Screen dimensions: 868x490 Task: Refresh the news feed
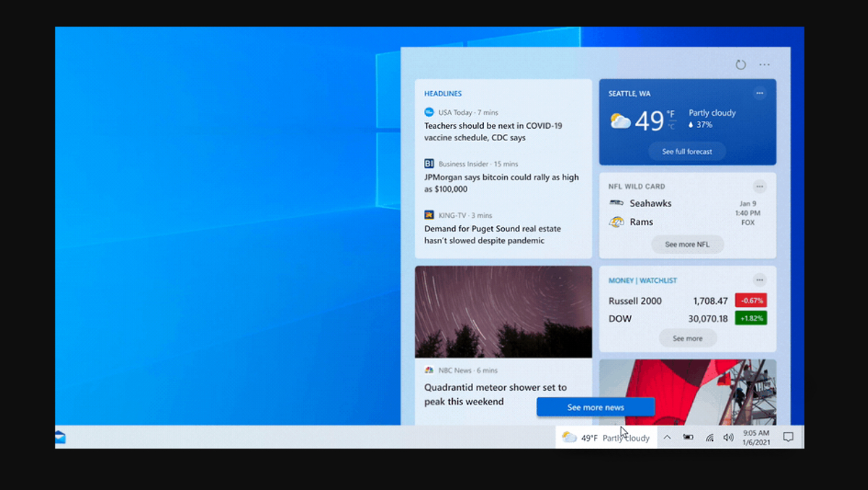click(741, 64)
